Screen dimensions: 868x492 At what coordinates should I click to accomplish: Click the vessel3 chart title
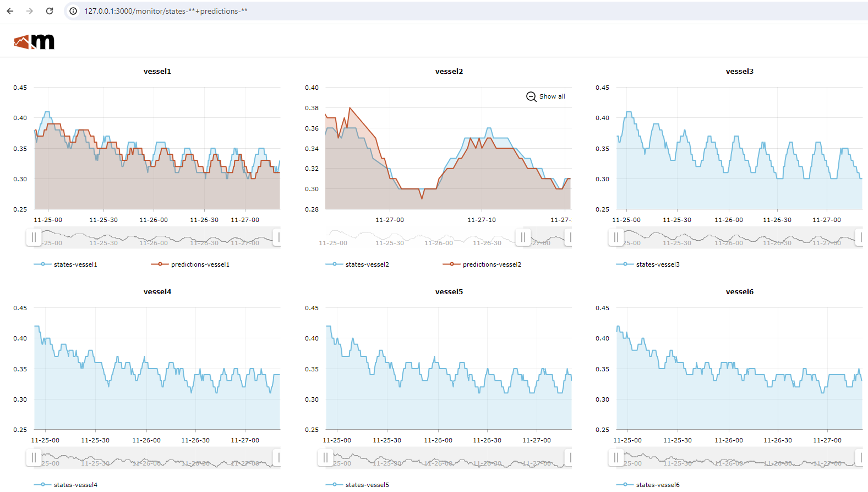coord(740,72)
